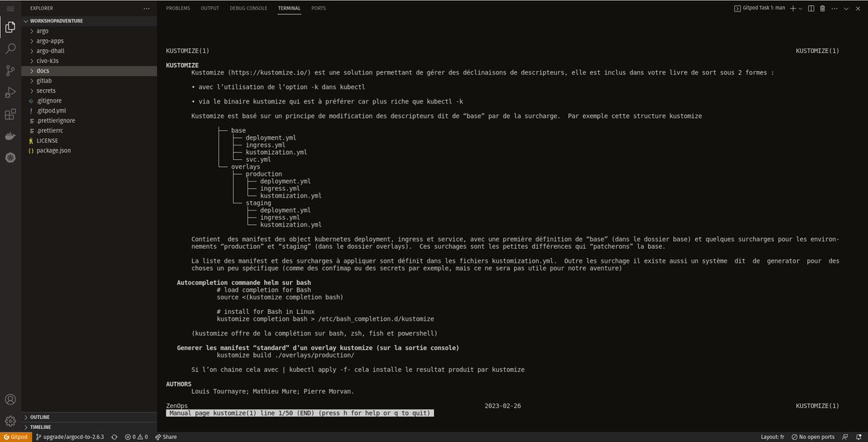Open launch profile dropdown next to plus
Viewport: 868px width, 442px height.
(x=801, y=8)
